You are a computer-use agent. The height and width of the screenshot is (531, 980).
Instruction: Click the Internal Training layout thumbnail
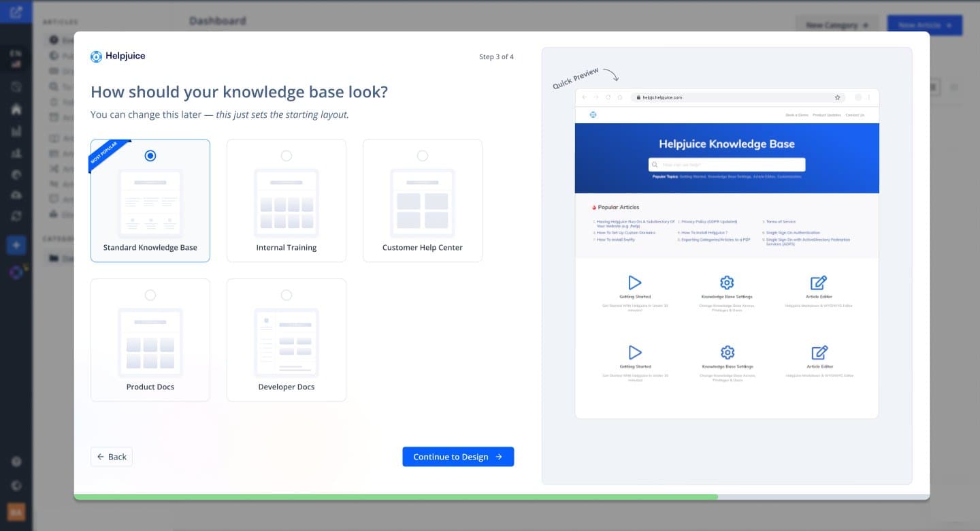[287, 203]
